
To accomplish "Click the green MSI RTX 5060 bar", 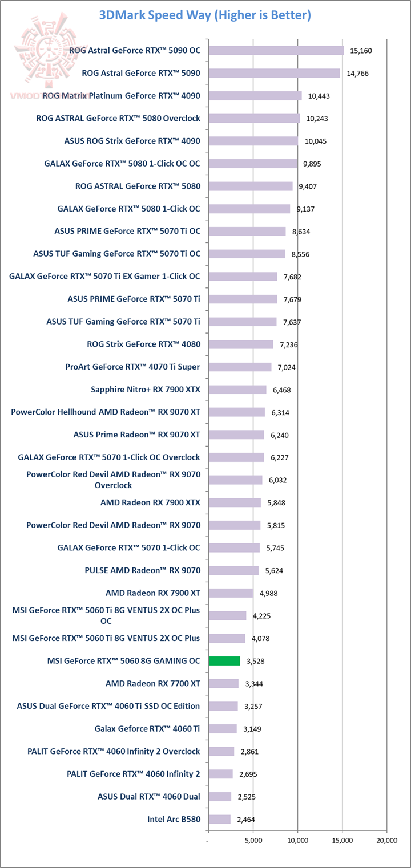I will 224,661.
